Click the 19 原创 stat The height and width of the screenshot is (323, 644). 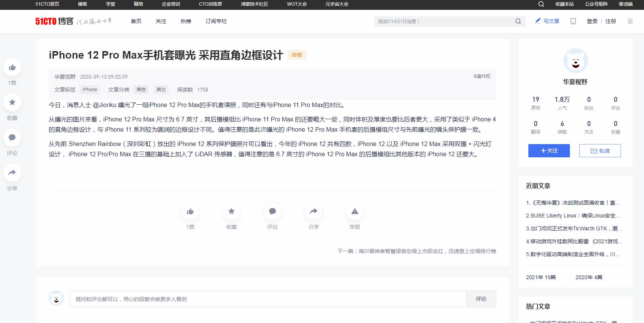pos(536,103)
